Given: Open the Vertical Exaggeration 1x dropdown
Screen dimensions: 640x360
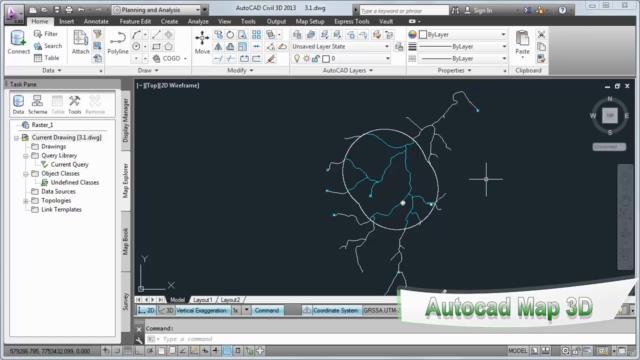Looking at the screenshot, I should coord(247,311).
